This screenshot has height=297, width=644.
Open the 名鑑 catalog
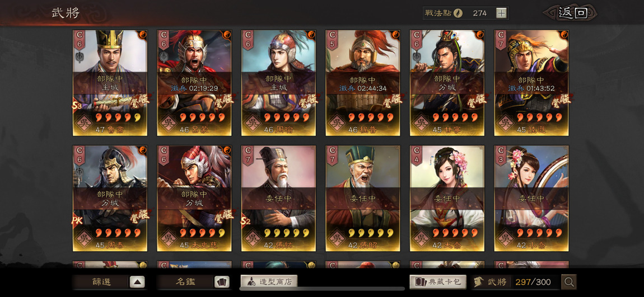click(x=185, y=282)
